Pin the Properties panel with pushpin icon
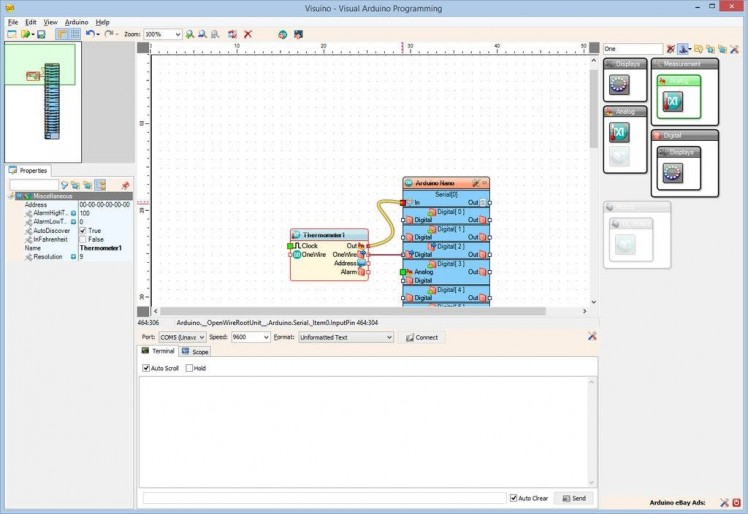 125,185
